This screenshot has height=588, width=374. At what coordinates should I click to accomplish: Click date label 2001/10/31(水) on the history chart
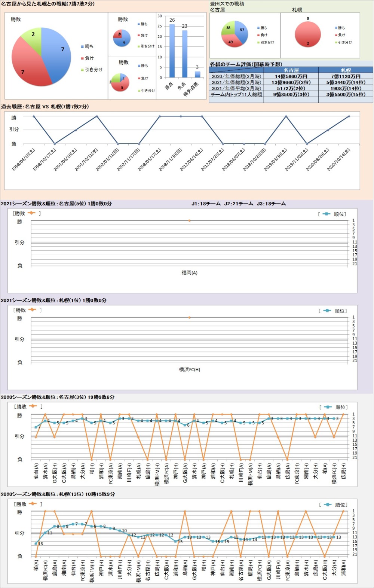(x=86, y=160)
